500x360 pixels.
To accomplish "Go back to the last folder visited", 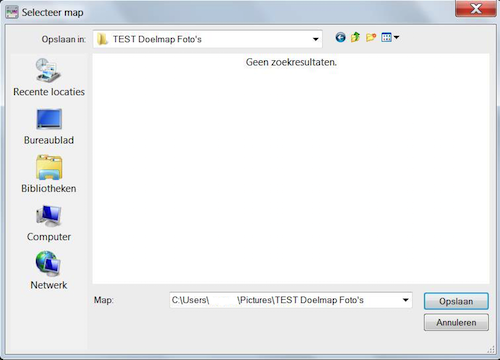I will click(x=340, y=37).
